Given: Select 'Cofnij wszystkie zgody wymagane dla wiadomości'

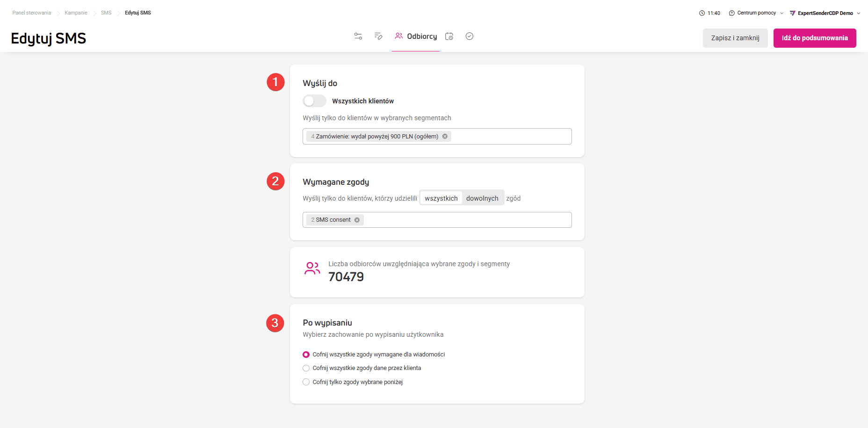Looking at the screenshot, I should coord(306,355).
